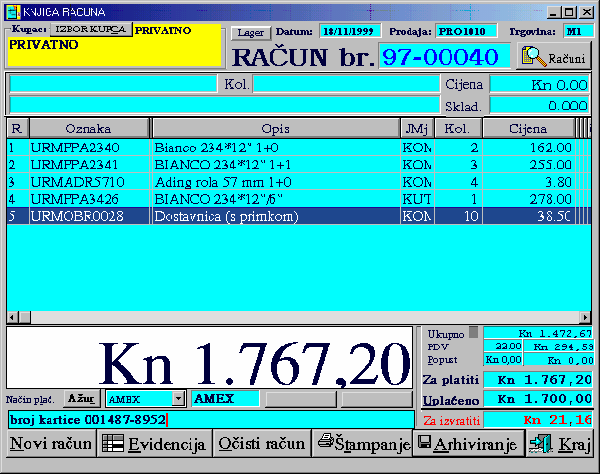Viewport: 600px width, 474px height.
Task: Exit via the Kraj door icon button
Action: pos(560,443)
